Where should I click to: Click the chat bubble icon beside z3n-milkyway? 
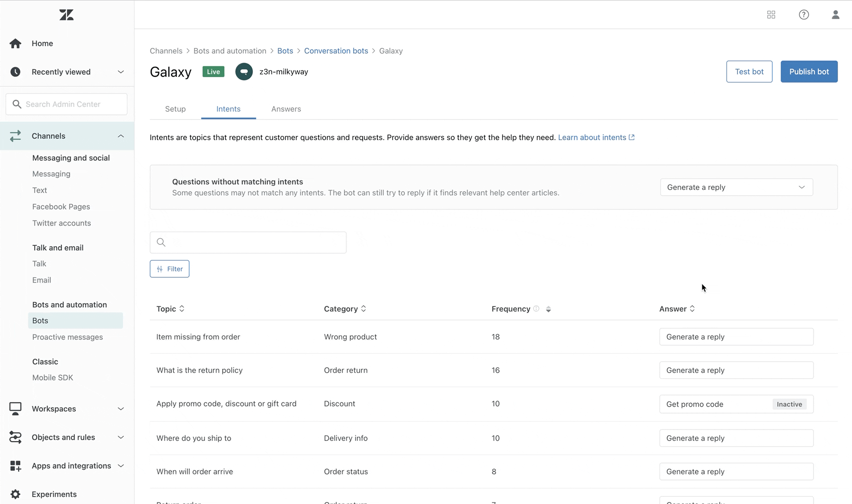[244, 71]
